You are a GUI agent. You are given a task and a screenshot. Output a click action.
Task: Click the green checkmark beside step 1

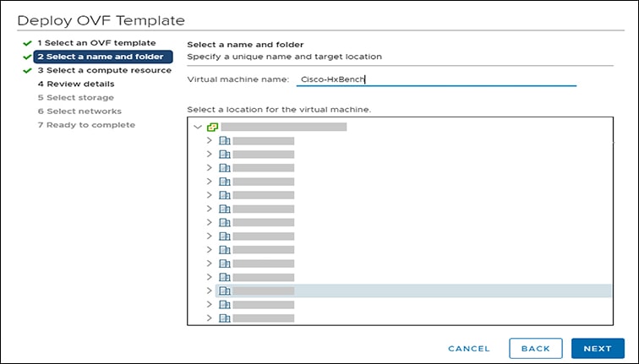tap(27, 43)
